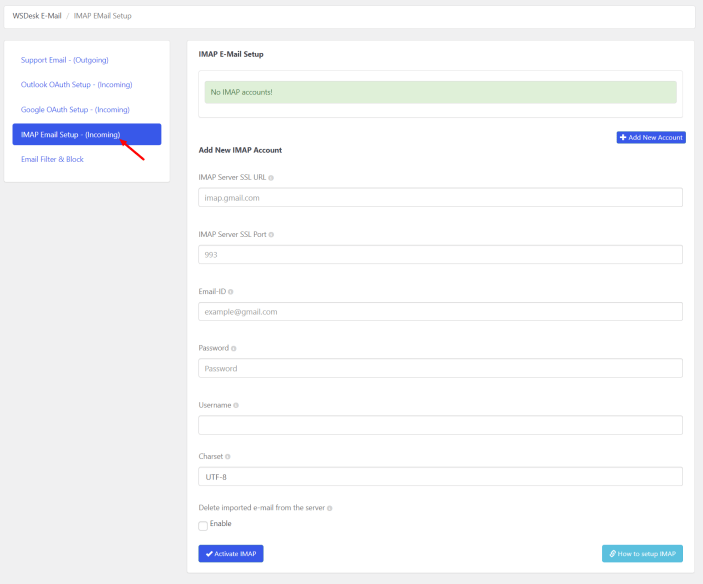703x584 pixels.
Task: Focus the Password input field
Action: point(440,368)
